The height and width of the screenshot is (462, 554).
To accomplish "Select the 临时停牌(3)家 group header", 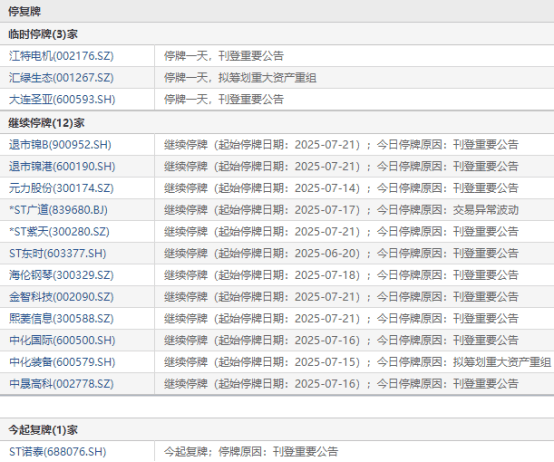I will coord(43,34).
